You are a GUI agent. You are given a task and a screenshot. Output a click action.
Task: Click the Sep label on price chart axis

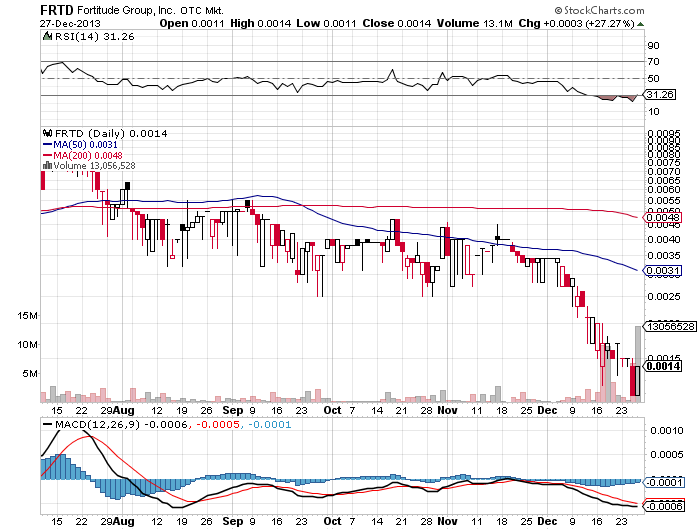pyautogui.click(x=233, y=410)
